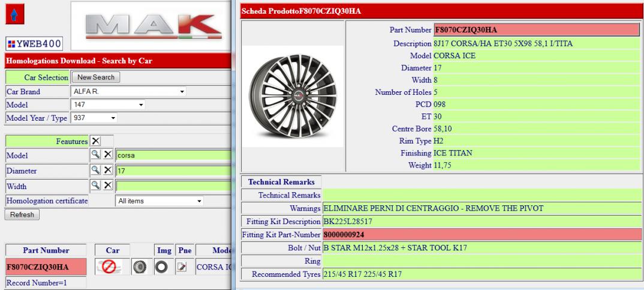Click the Diameter filter field containing 17
This screenshot has height=290, width=644.
pyautogui.click(x=173, y=171)
